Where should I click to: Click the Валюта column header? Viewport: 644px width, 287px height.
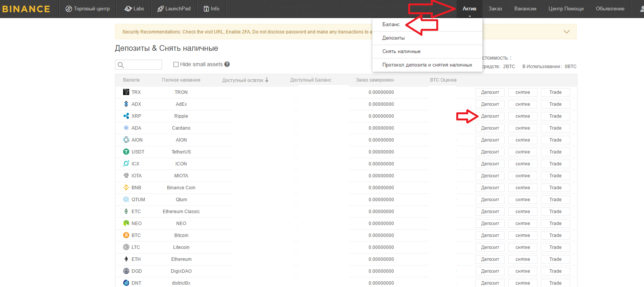point(131,80)
